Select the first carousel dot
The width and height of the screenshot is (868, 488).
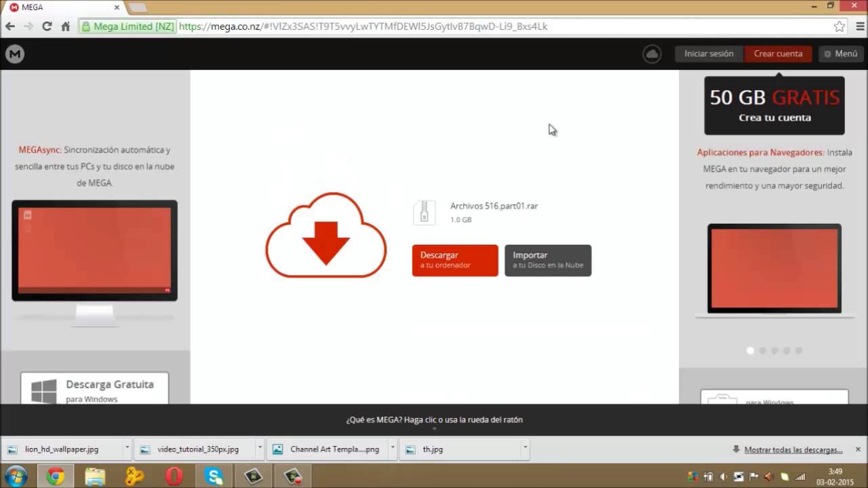pyautogui.click(x=750, y=350)
